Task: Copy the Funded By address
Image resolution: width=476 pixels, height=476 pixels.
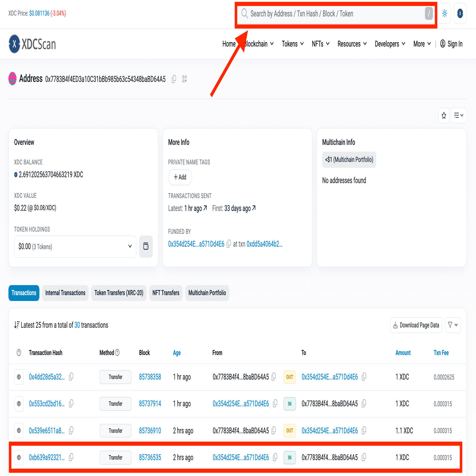Action: pos(229,244)
